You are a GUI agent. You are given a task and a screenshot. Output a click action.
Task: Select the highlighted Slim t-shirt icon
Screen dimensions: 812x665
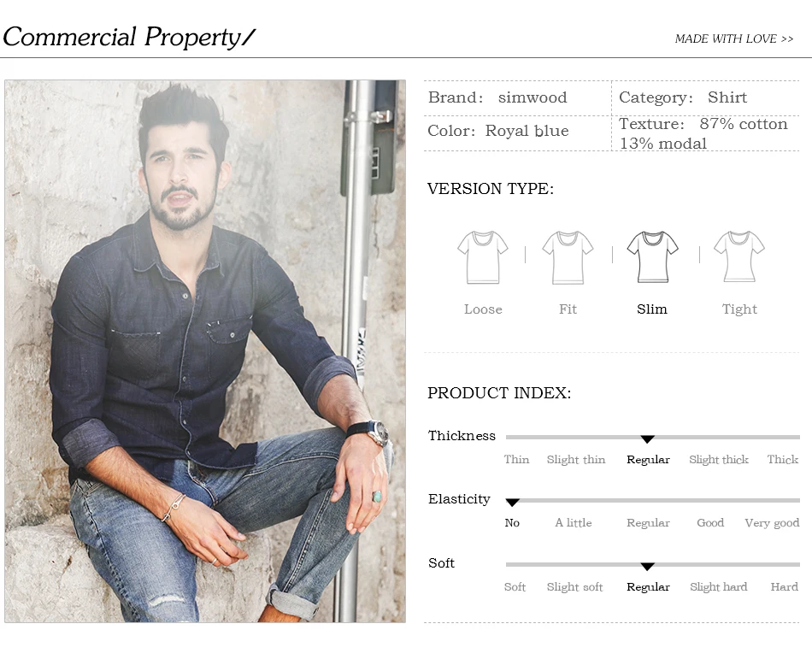pos(652,257)
